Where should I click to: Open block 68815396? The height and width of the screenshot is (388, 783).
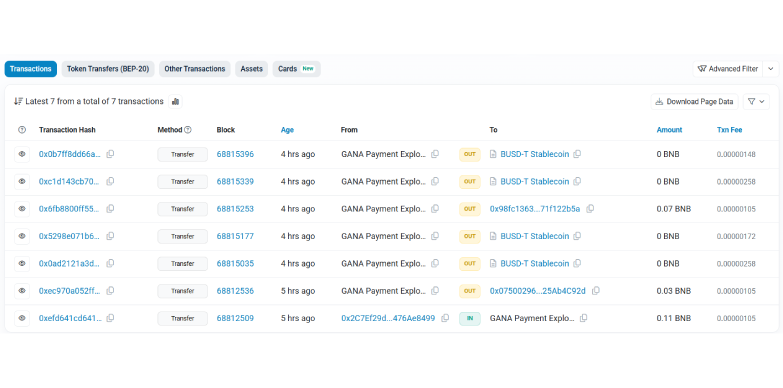[235, 154]
